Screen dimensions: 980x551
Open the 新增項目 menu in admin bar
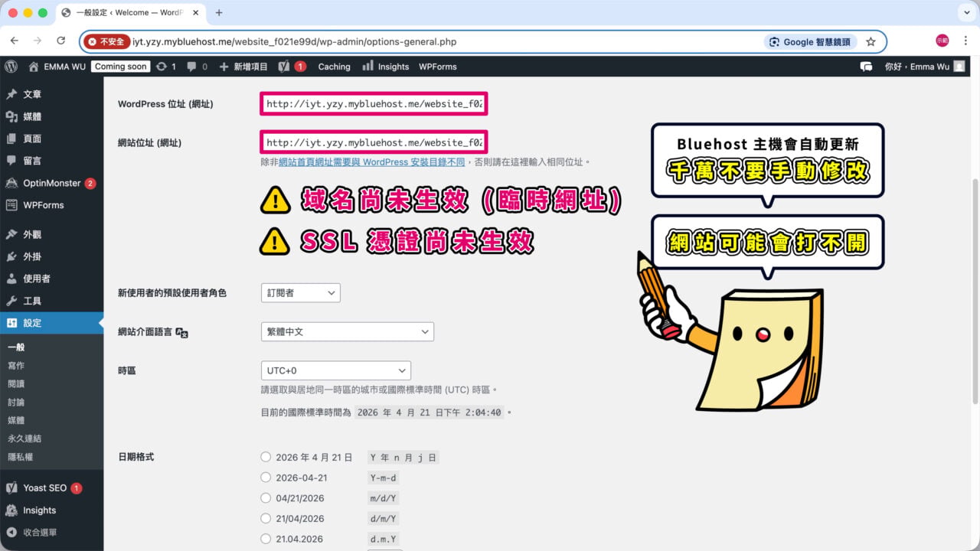(x=243, y=67)
